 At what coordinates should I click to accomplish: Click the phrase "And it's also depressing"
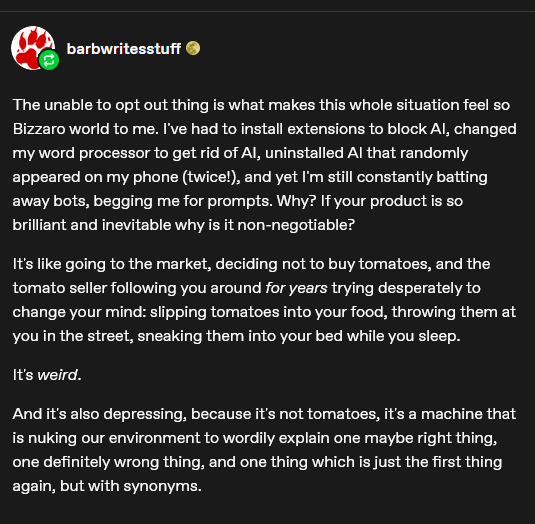pos(100,414)
